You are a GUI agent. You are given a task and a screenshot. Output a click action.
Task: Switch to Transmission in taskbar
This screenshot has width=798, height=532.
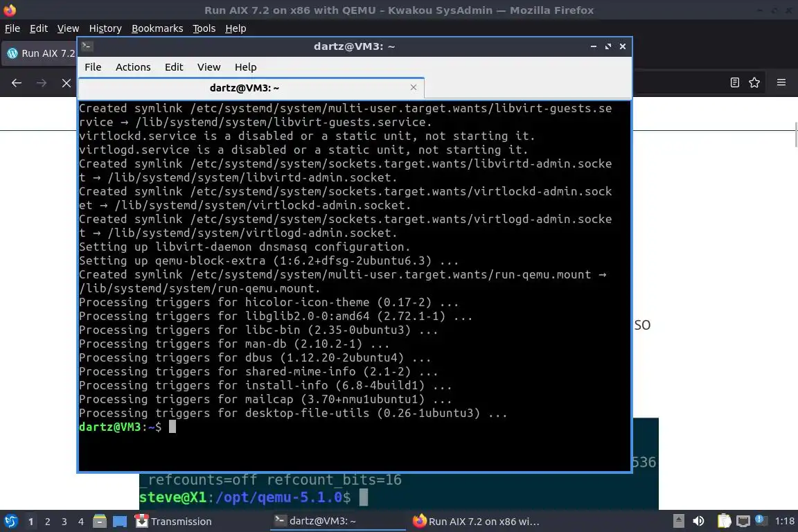[174, 522]
